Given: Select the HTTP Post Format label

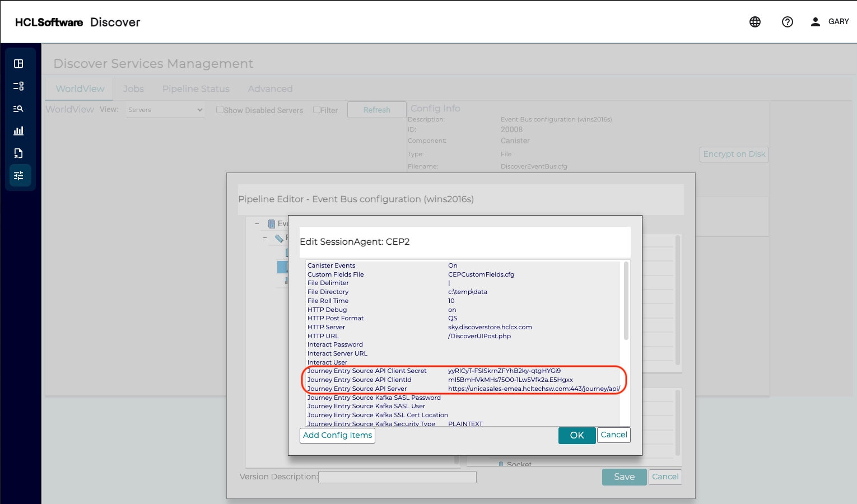Looking at the screenshot, I should click(x=336, y=318).
